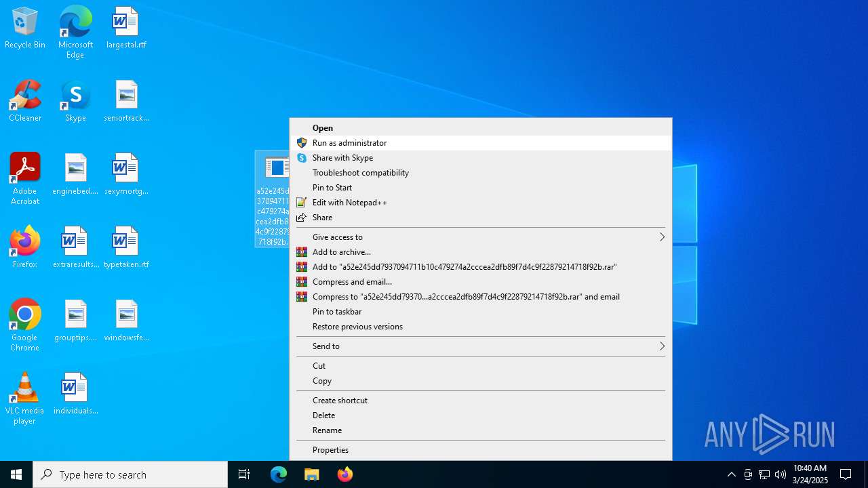The image size is (868, 488).
Task: Select the sexymortg document icon
Action: point(126,175)
